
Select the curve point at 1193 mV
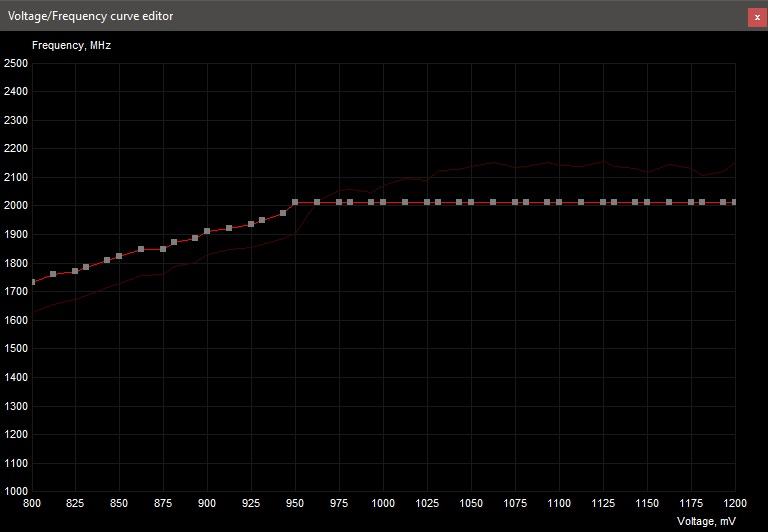[x=723, y=202]
